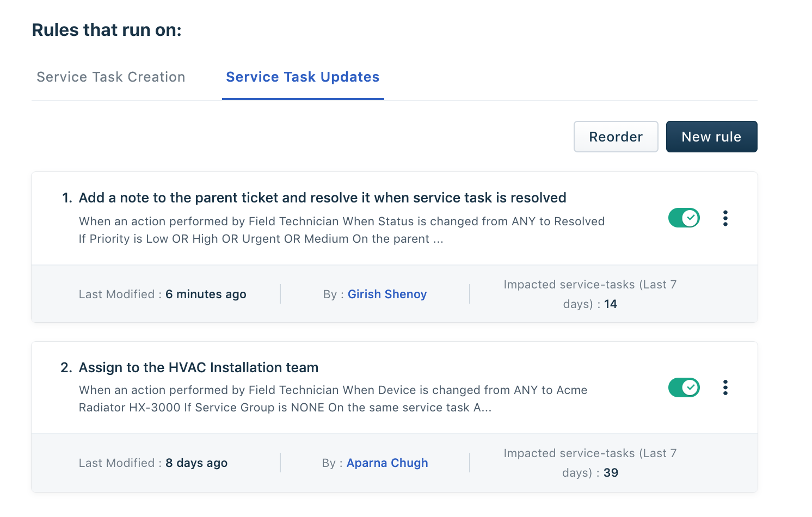The height and width of the screenshot is (517, 812).
Task: Click the truncated description mentioning Priority is Low
Action: pos(261,239)
